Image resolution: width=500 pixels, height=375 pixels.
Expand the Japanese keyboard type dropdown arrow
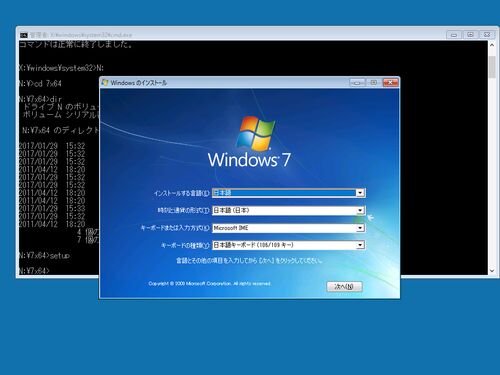[x=360, y=245]
